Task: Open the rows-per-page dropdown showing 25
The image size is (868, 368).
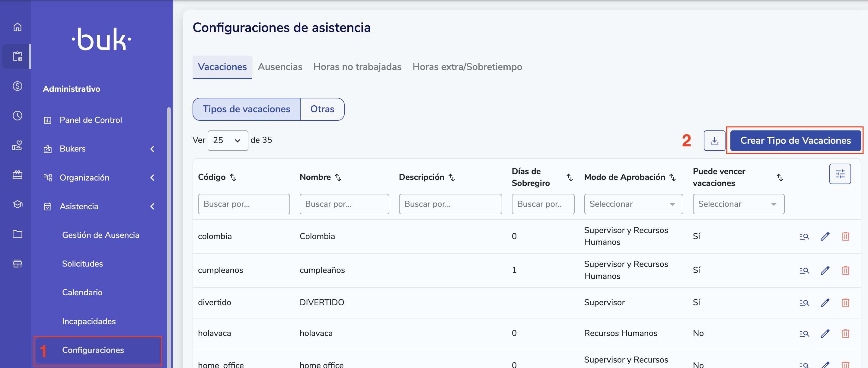Action: [x=228, y=140]
